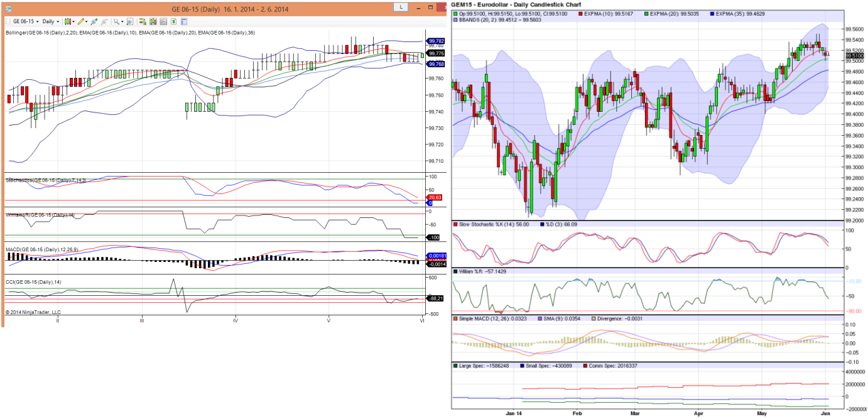This screenshot has height=419, width=868.
Task: Open the Indicators toolbar icon
Action: point(163,21)
